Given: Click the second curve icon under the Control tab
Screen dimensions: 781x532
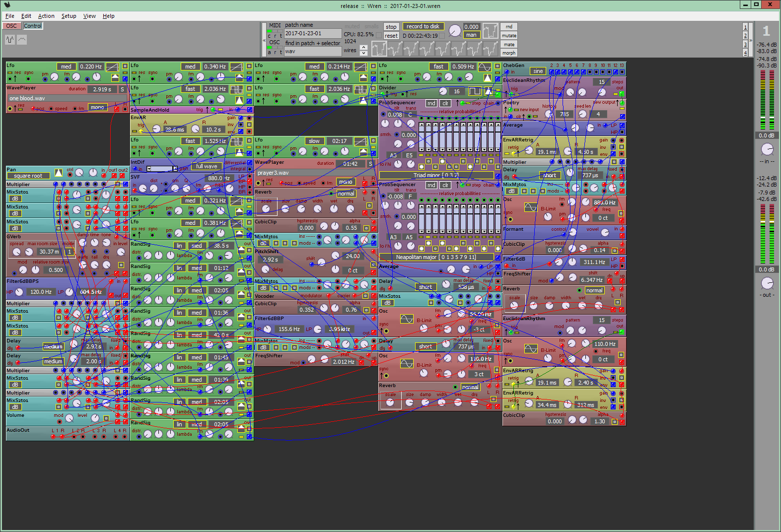Looking at the screenshot, I should coord(22,40).
